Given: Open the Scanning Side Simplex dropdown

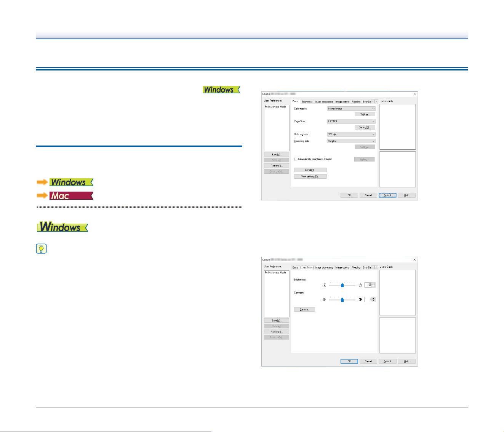Looking at the screenshot, I should 351,141.
